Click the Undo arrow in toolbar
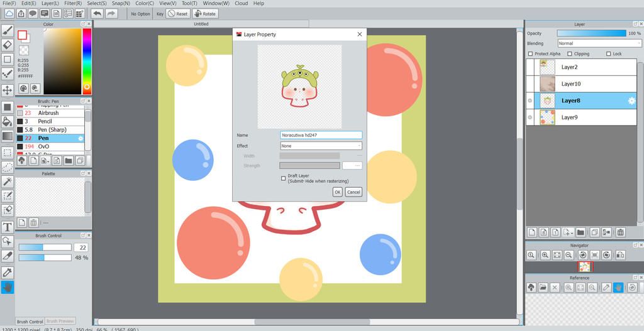 coord(97,14)
